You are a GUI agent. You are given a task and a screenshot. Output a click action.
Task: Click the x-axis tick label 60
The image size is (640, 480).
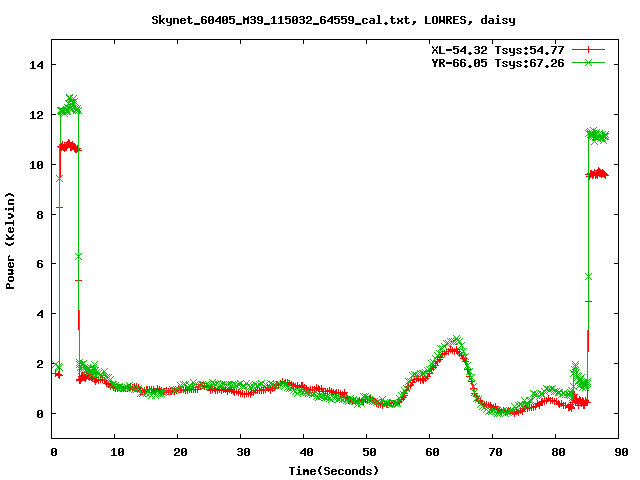coord(432,452)
